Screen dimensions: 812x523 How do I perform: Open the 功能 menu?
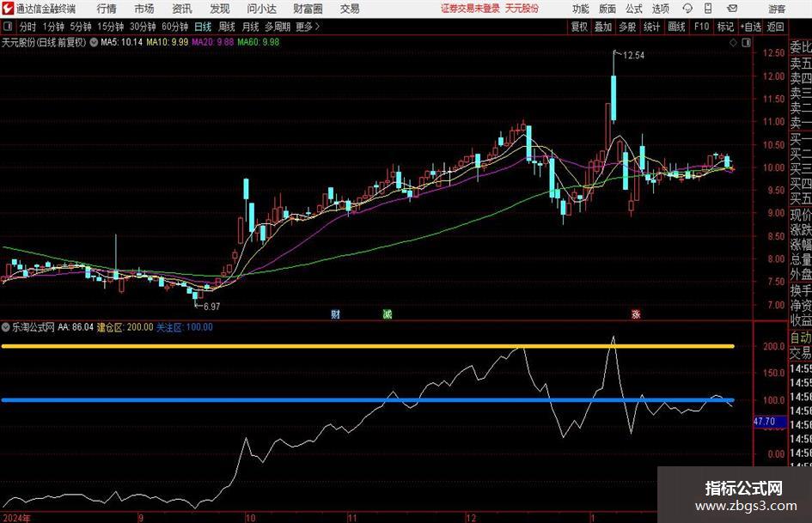click(581, 9)
